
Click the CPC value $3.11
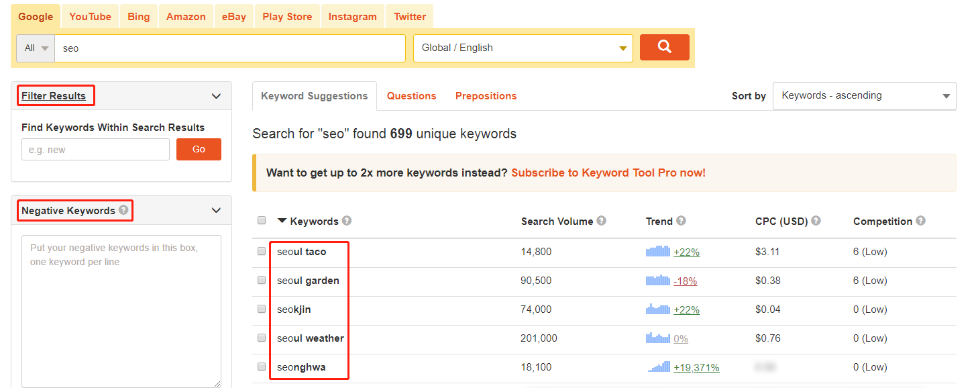768,252
